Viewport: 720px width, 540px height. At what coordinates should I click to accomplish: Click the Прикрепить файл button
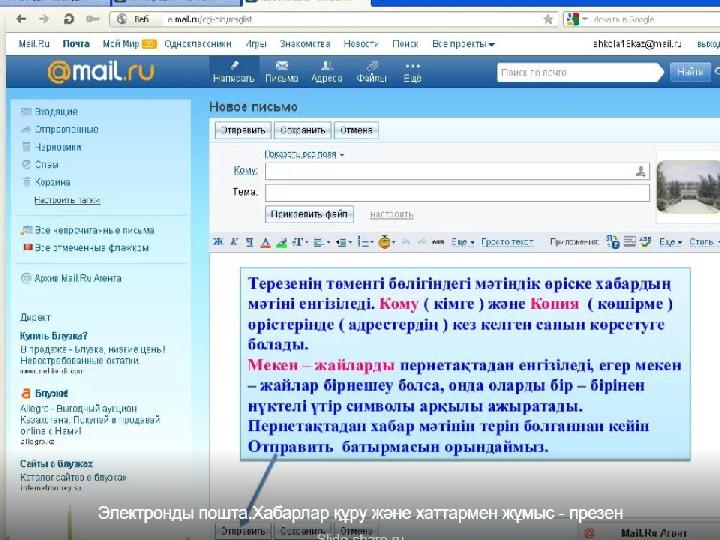point(309,214)
